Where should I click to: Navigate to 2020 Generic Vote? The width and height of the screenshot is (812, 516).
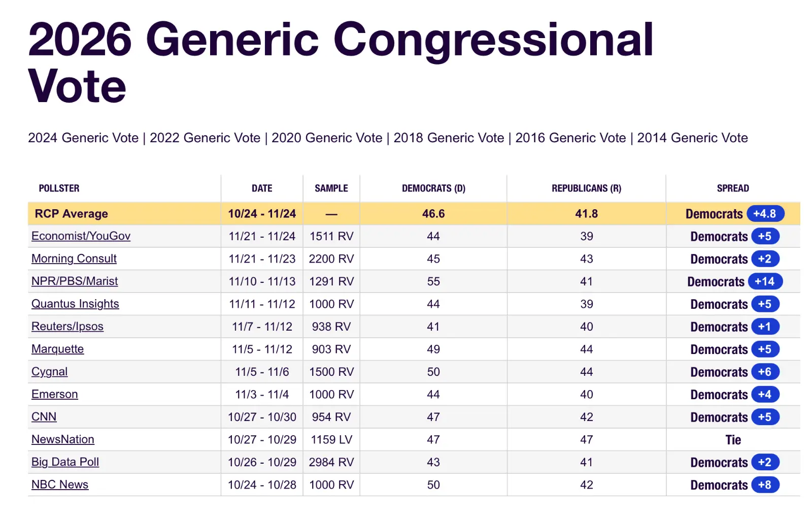[x=327, y=138]
